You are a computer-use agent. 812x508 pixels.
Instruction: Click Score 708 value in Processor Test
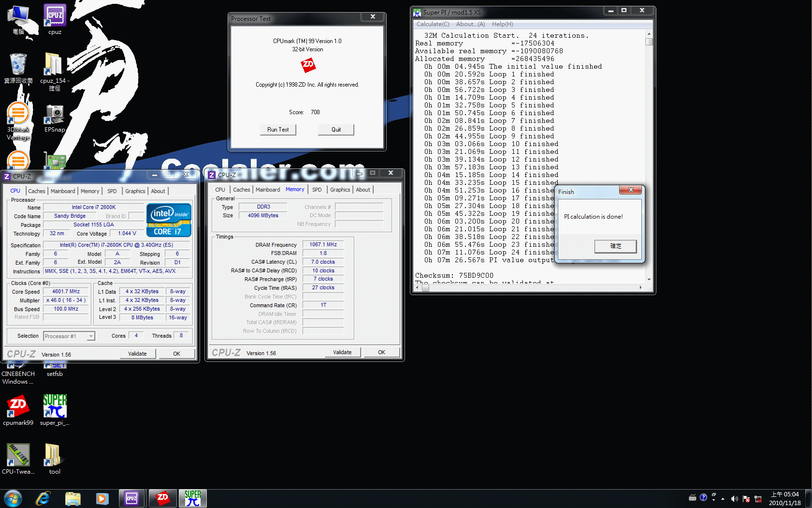coord(315,112)
